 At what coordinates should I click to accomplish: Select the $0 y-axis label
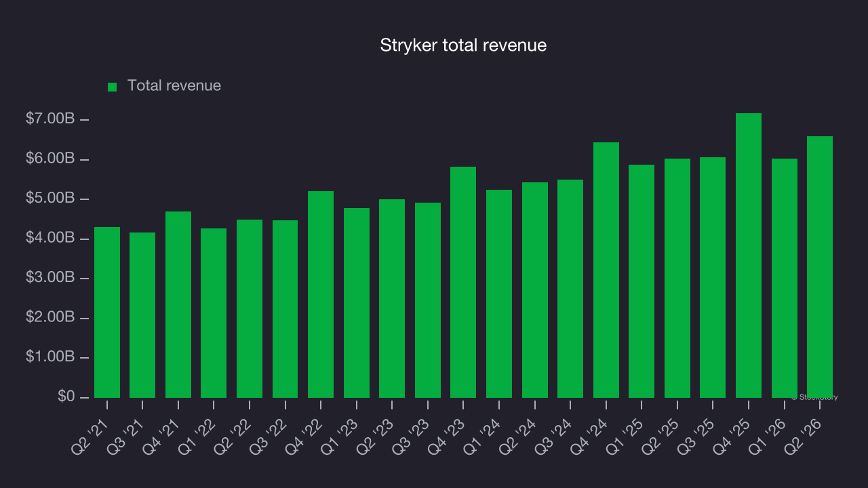(x=66, y=396)
